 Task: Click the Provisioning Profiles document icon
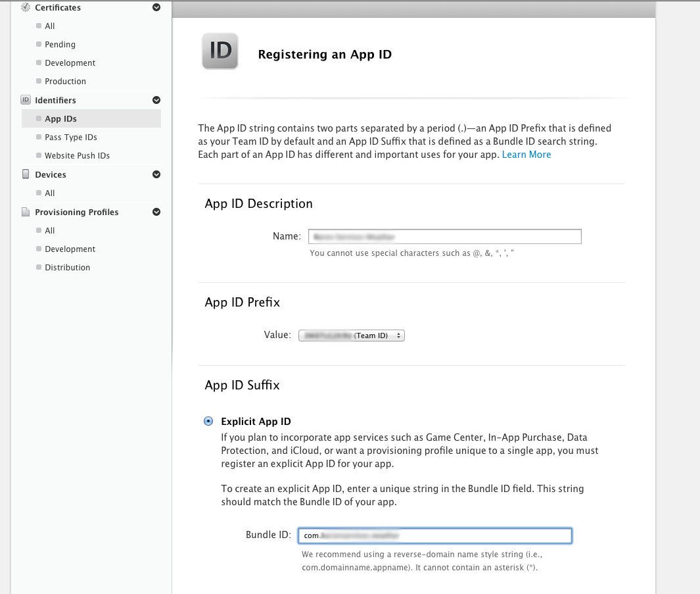pyautogui.click(x=26, y=212)
